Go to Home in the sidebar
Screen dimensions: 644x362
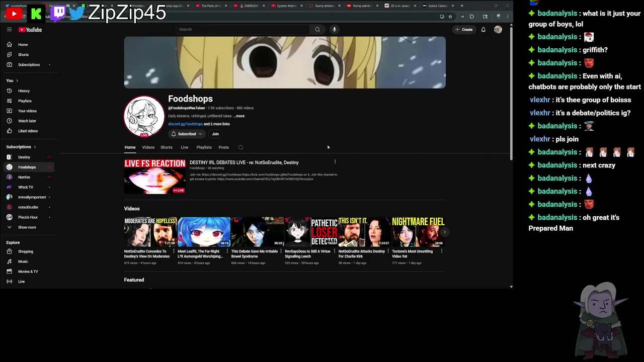[29, 45]
